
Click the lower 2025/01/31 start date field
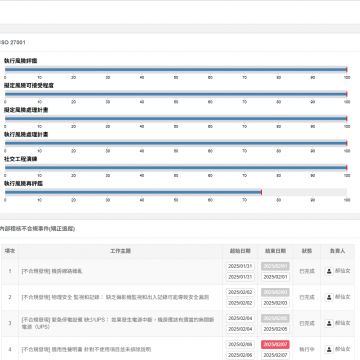pos(240,277)
